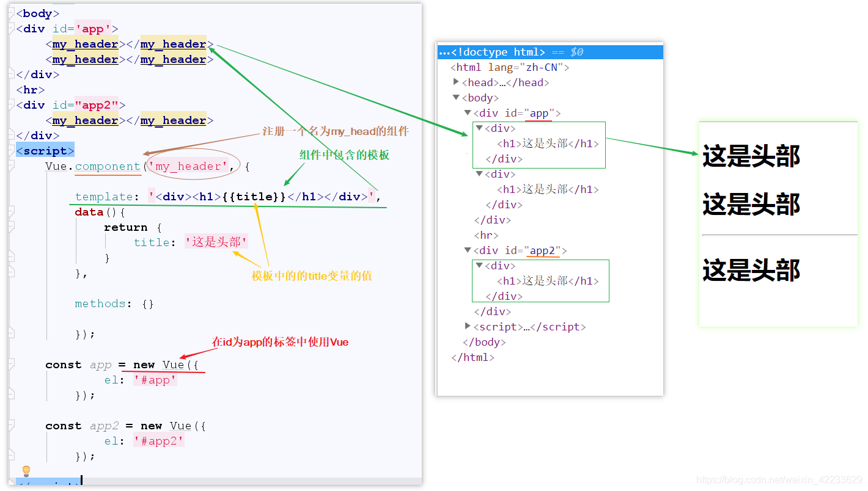The height and width of the screenshot is (491, 868).
Task: Select the <hr> row in the DOM tree
Action: click(x=487, y=235)
